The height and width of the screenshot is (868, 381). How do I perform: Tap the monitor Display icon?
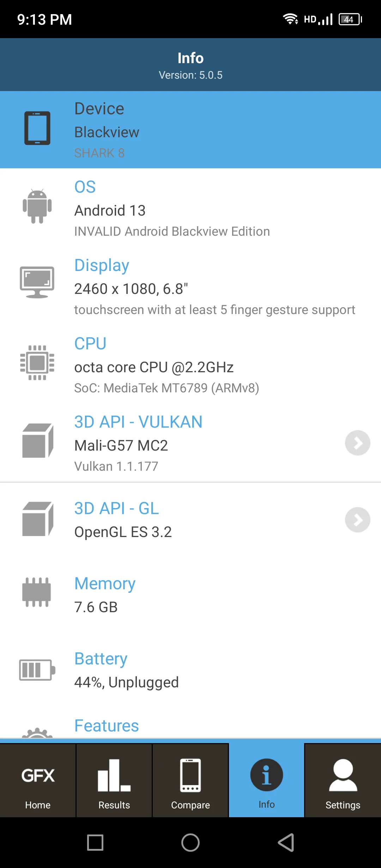coord(37,282)
